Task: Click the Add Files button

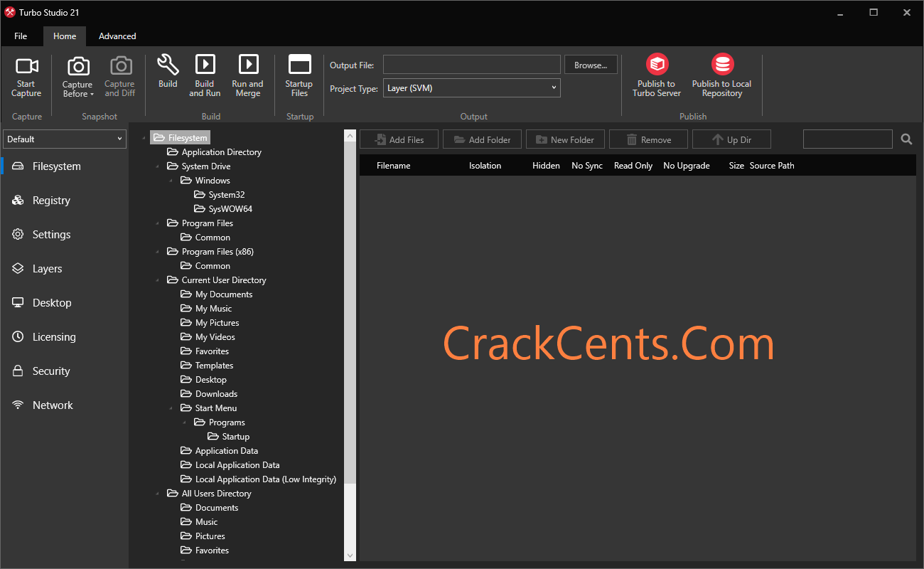Action: click(399, 139)
